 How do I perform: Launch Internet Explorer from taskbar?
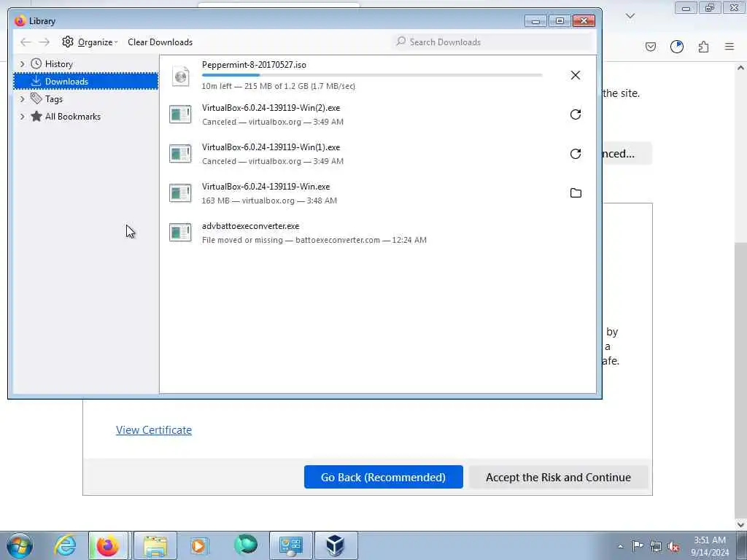click(65, 545)
